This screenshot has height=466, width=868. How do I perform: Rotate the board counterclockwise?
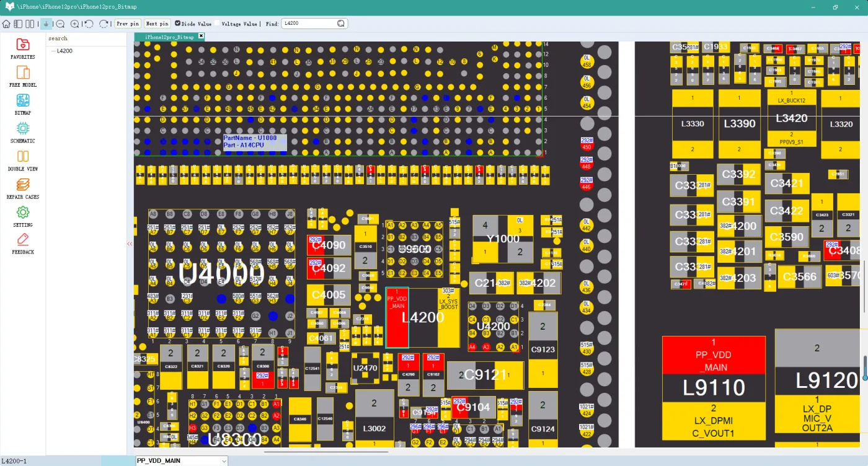pyautogui.click(x=89, y=24)
